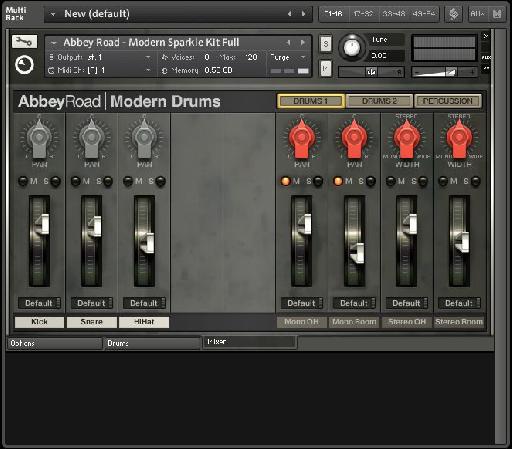Load next instrument via right arrow
The width and height of the screenshot is (512, 449).
[x=303, y=43]
